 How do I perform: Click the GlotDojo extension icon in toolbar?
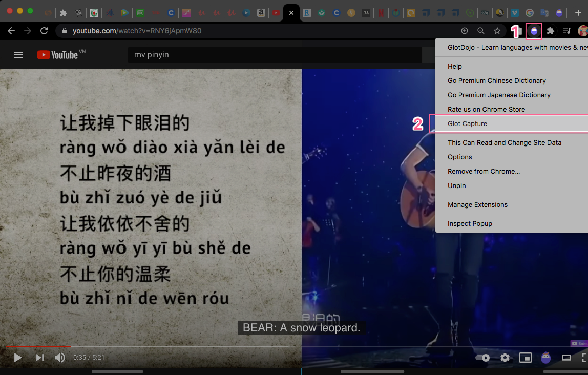pos(534,31)
